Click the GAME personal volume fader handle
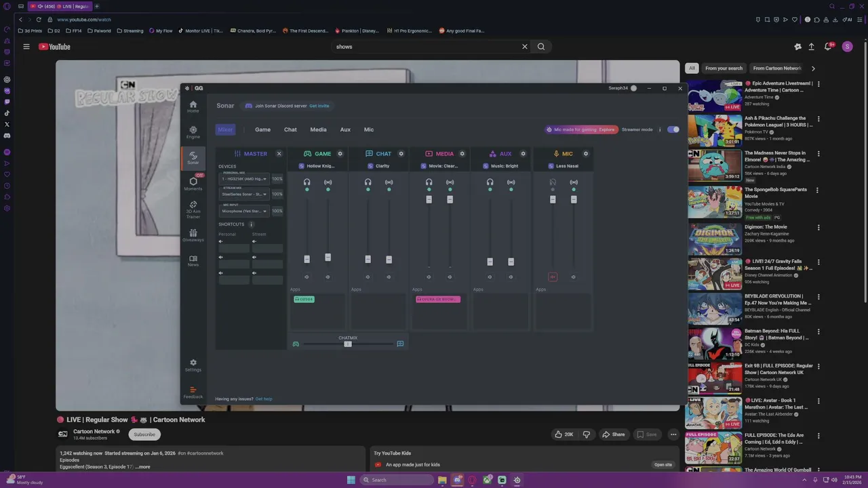Viewport: 868px width, 488px height. click(307, 259)
